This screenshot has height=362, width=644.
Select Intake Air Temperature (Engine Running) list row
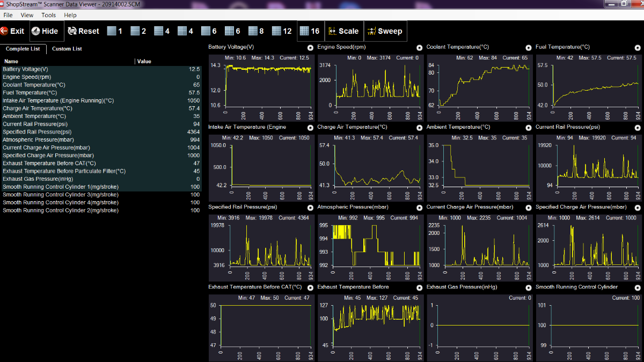click(x=101, y=101)
